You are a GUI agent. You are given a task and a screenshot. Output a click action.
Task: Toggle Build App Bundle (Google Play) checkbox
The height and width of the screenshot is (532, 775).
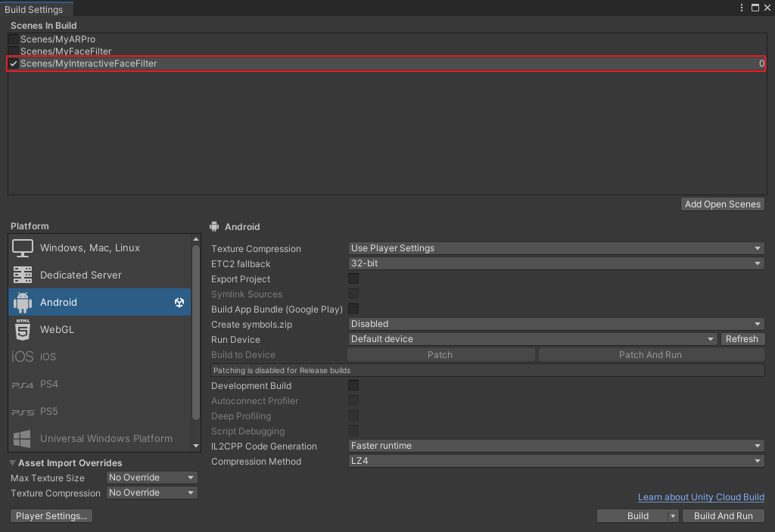pyautogui.click(x=353, y=309)
